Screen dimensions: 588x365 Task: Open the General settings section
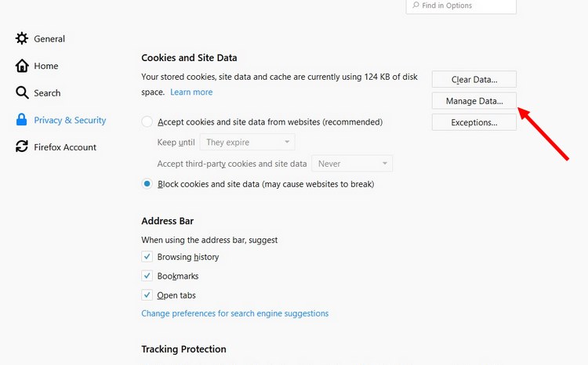click(x=49, y=38)
